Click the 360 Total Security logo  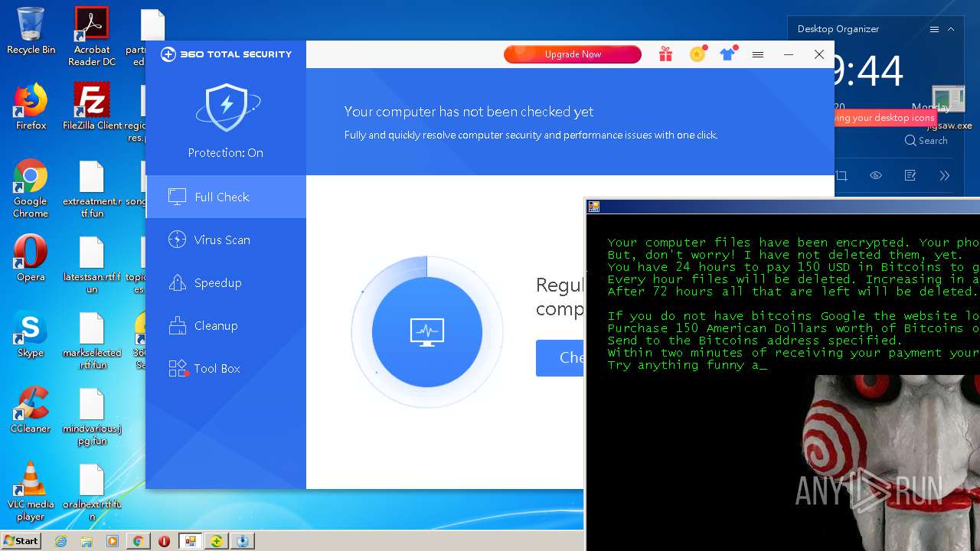[227, 54]
